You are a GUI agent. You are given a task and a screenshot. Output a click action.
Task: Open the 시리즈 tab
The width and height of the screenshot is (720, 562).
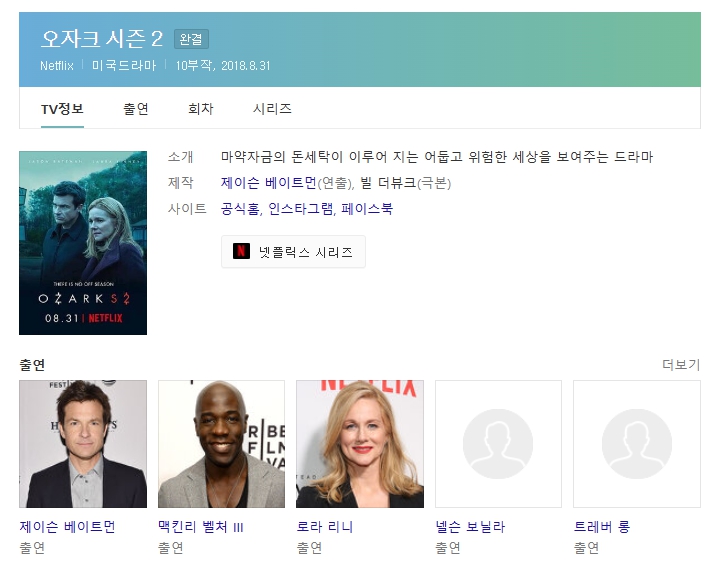coord(272,109)
